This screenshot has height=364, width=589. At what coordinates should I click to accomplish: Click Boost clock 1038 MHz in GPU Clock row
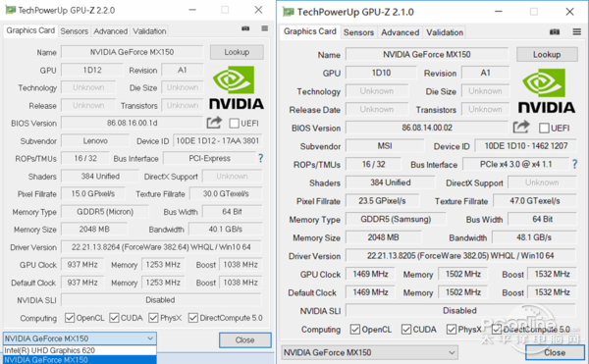pos(241,265)
